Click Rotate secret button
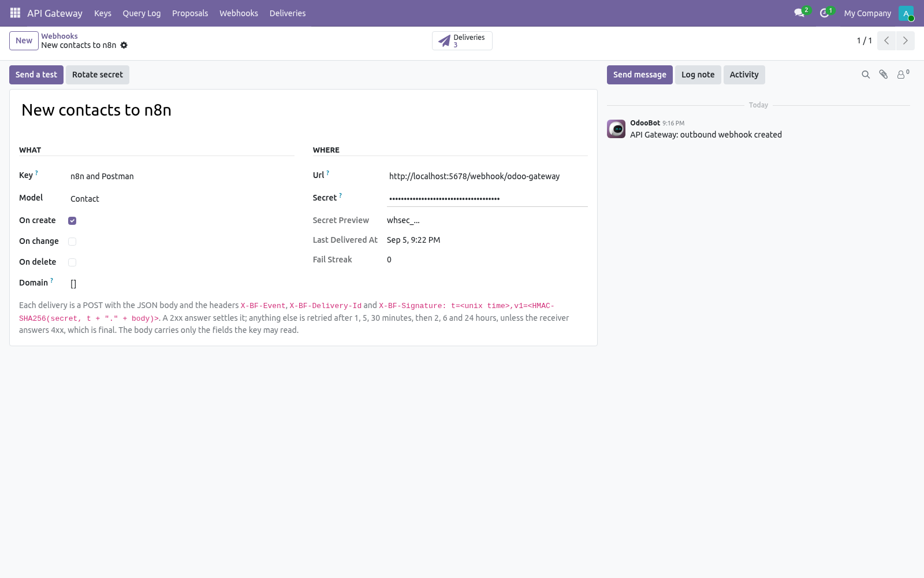The width and height of the screenshot is (924, 578). click(98, 75)
